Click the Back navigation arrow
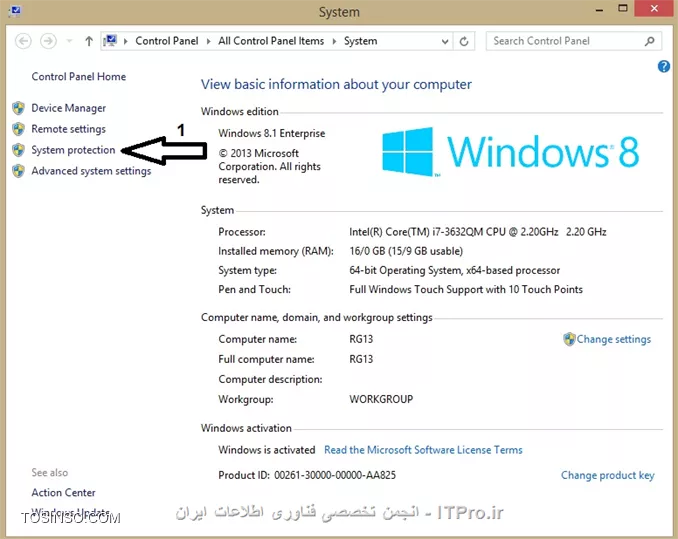This screenshot has height=539, width=678. click(23, 41)
